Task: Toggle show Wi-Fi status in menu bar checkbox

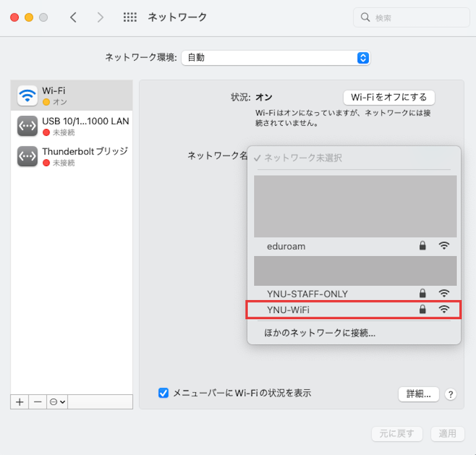Action: [x=164, y=393]
